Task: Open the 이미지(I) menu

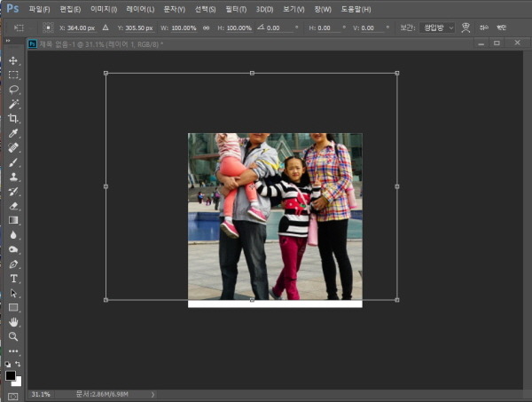Action: pyautogui.click(x=104, y=9)
